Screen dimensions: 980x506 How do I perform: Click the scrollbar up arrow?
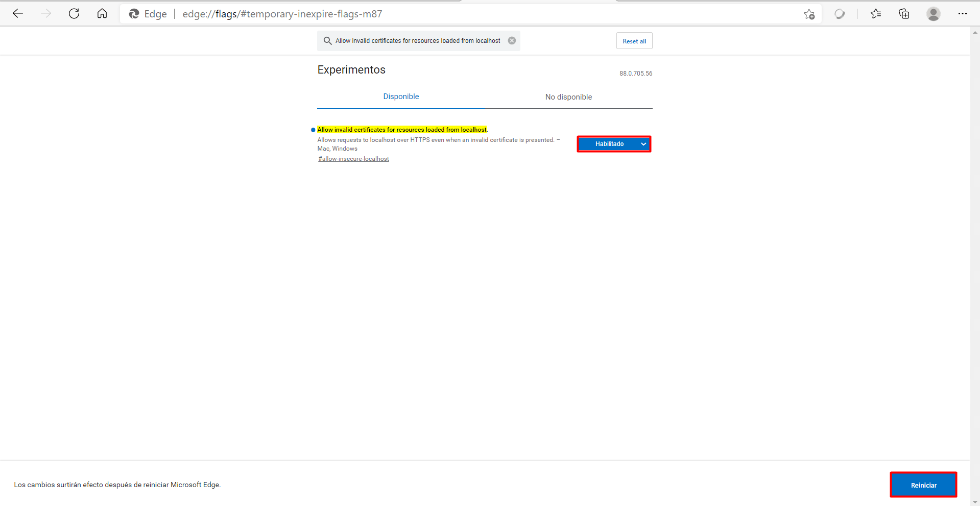pyautogui.click(x=975, y=32)
